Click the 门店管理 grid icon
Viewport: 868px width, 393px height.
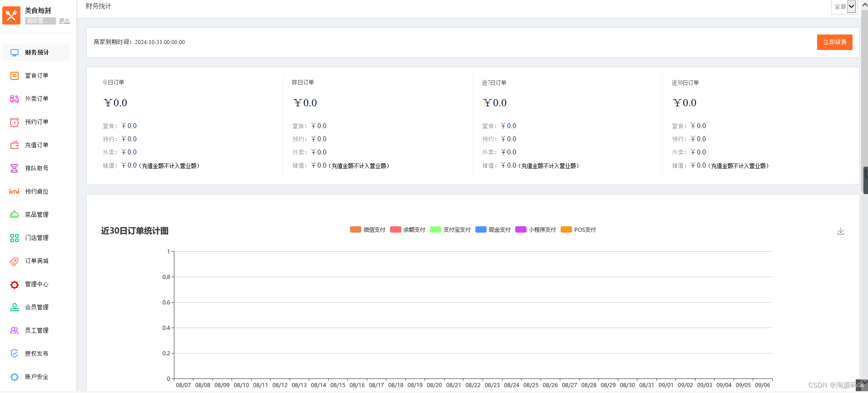(x=15, y=238)
